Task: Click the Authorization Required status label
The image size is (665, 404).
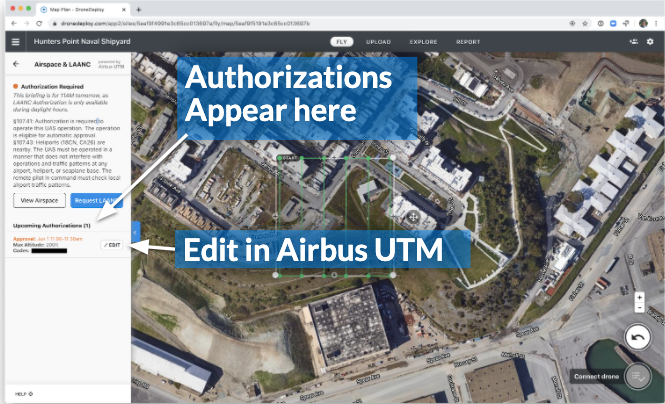Action: coord(52,86)
